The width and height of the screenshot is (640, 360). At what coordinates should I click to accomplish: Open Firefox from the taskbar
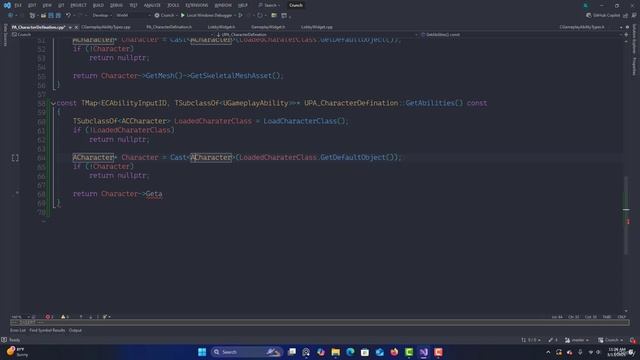coord(394,352)
